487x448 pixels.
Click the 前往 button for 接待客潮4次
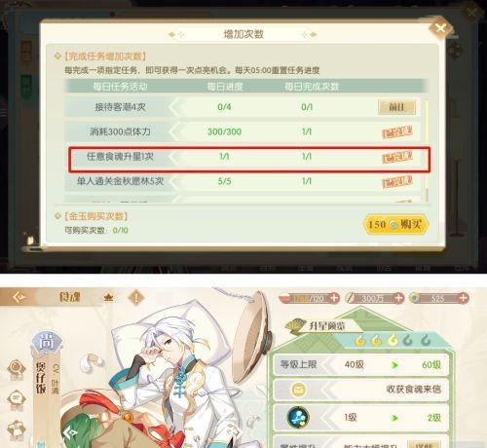coord(396,107)
